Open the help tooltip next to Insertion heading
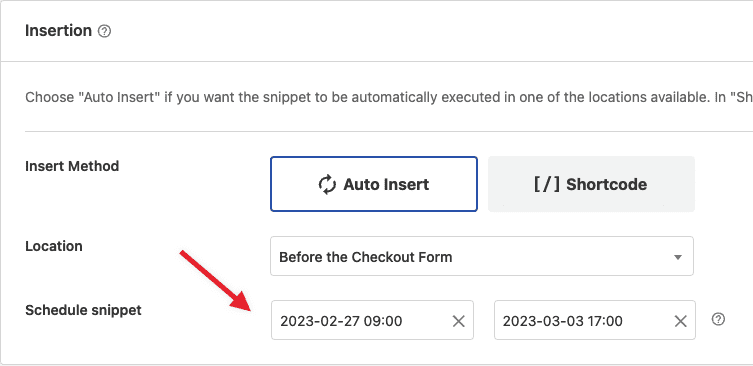This screenshot has width=753, height=366. (104, 32)
